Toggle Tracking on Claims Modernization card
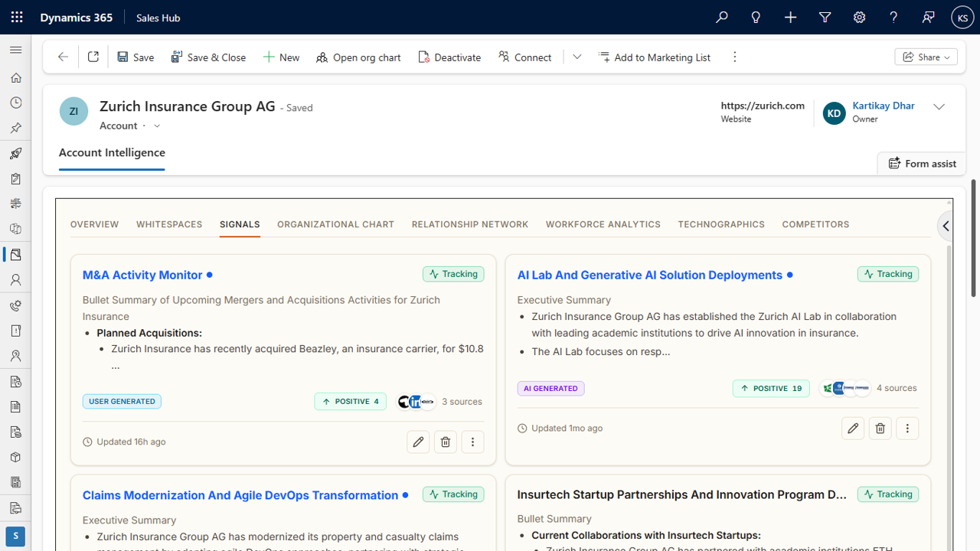This screenshot has height=551, width=980. [453, 494]
